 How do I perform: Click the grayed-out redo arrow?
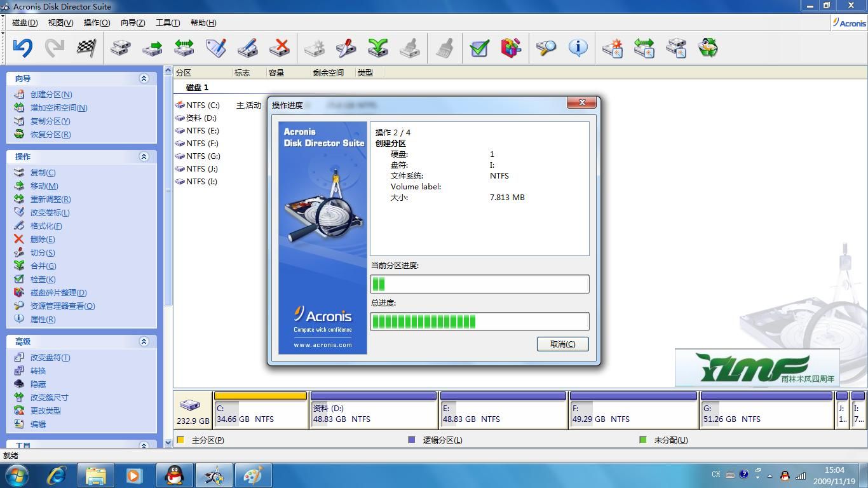pos(55,48)
